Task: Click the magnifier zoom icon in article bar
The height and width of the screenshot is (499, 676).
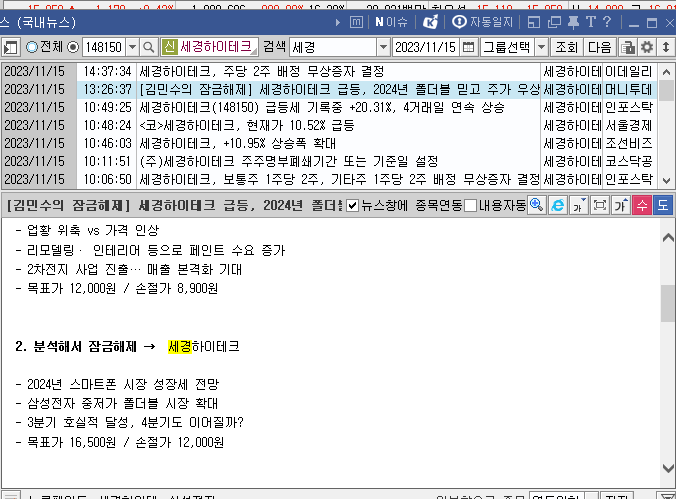Action: [536, 205]
